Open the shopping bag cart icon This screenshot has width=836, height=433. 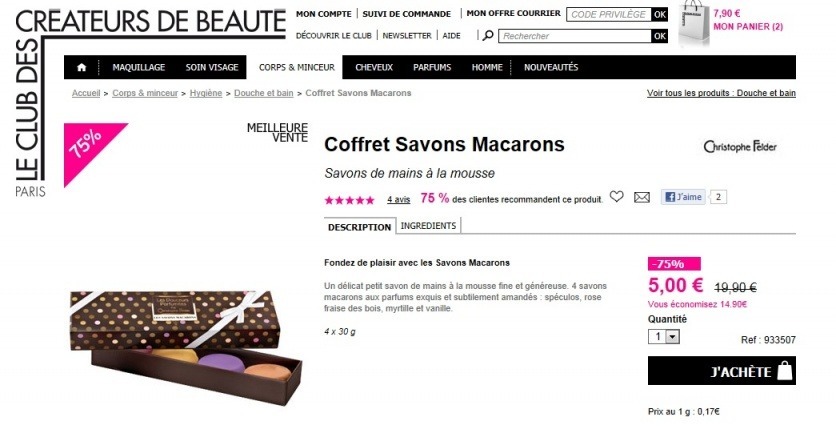(x=694, y=23)
